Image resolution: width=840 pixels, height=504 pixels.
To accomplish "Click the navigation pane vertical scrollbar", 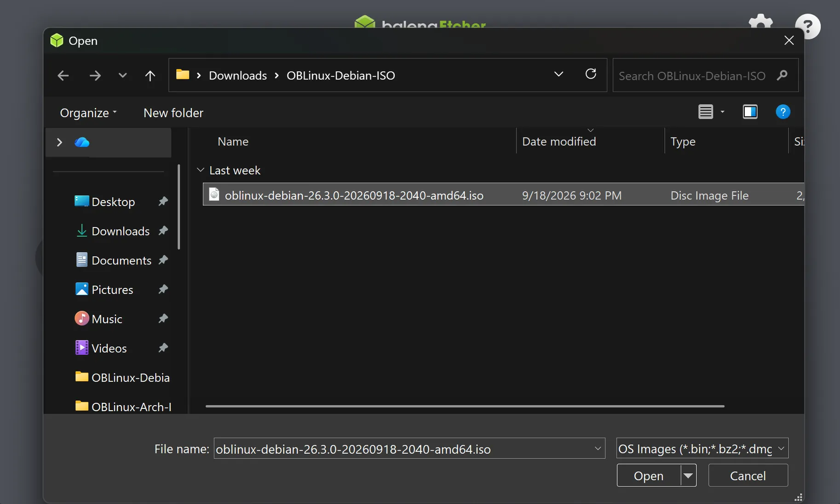I will [178, 207].
